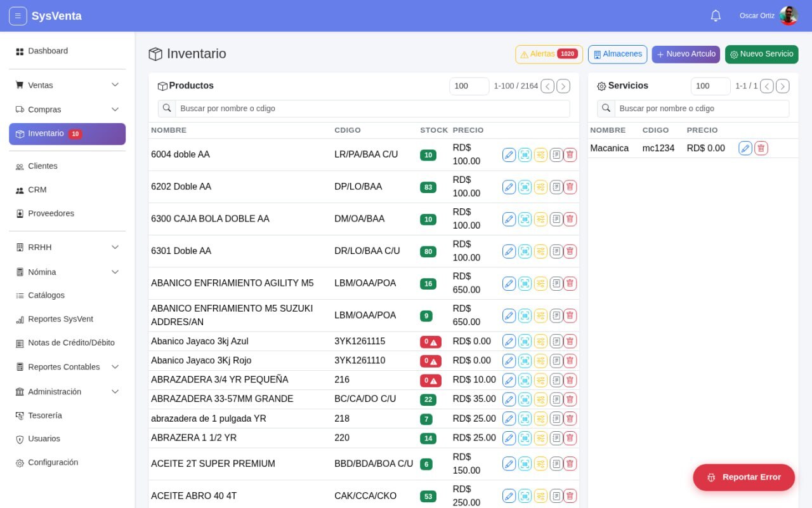Delete 6202 Doble AA product
Screen dimensions: 812x508
(x=570, y=187)
